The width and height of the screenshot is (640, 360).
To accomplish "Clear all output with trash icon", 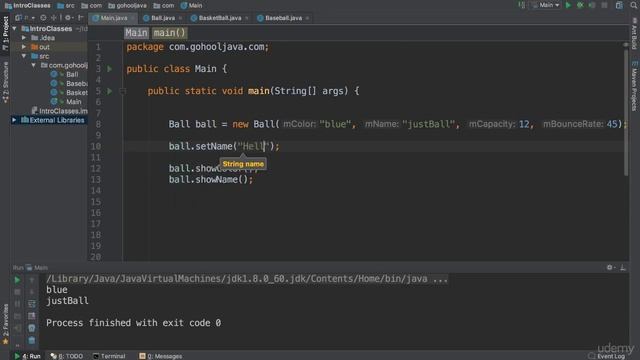I will click(x=31, y=340).
